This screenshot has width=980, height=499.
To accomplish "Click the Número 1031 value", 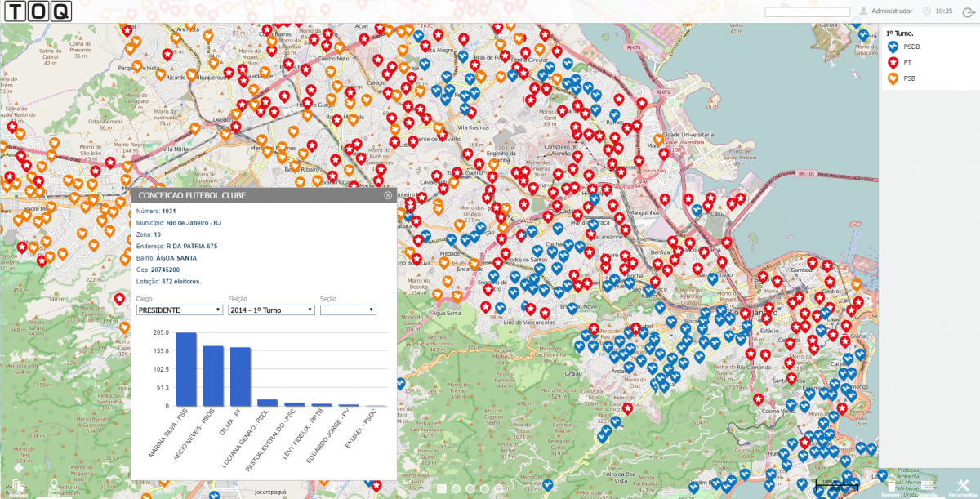I will (169, 211).
